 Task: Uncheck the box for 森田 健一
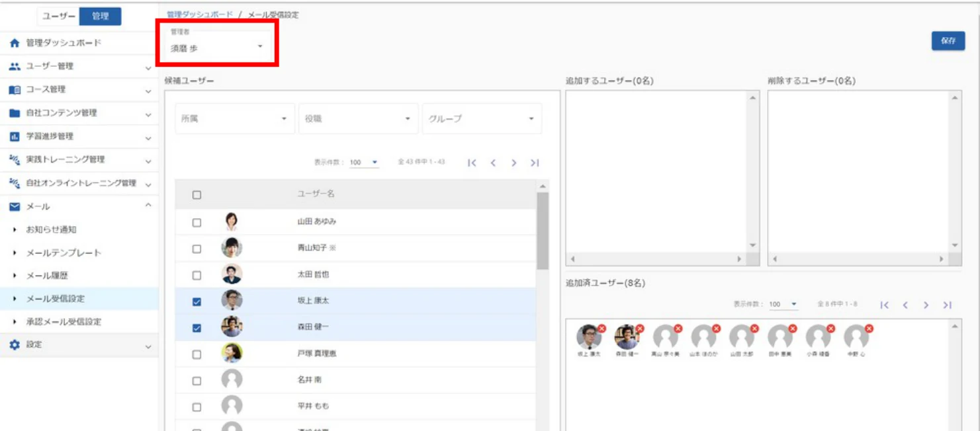197,329
